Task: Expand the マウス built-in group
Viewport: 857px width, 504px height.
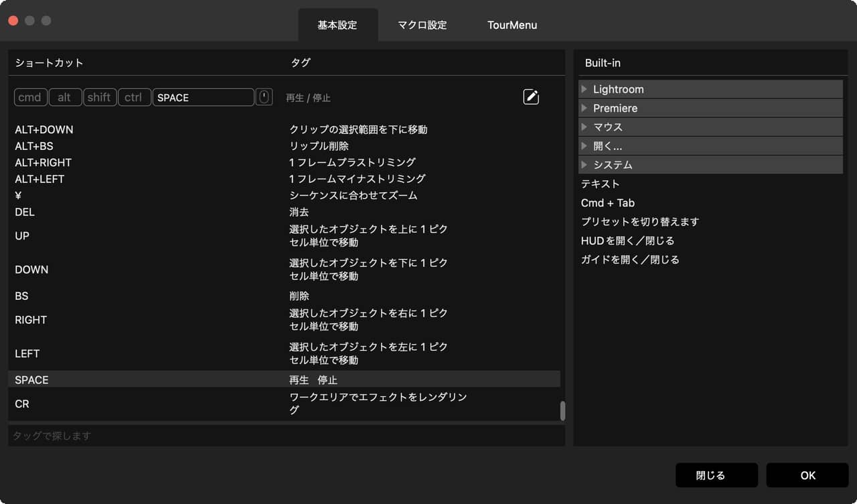Action: [x=585, y=127]
